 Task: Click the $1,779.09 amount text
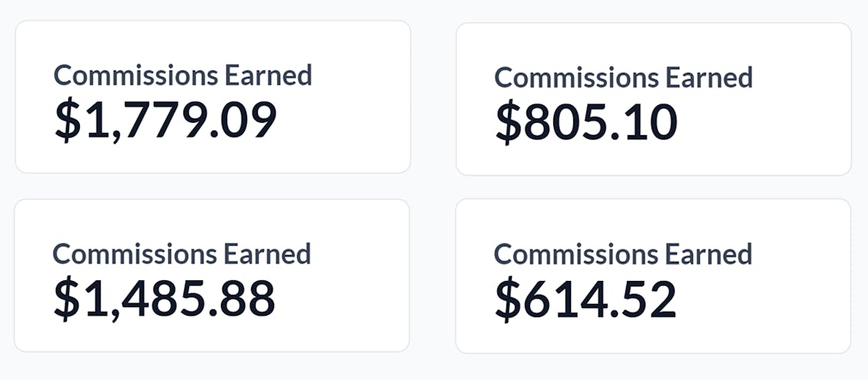point(165,121)
